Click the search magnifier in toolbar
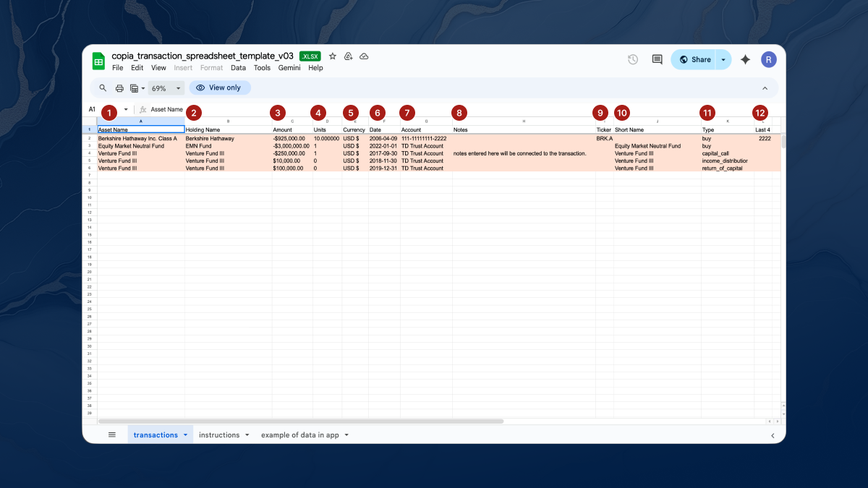This screenshot has height=488, width=868. (x=103, y=88)
